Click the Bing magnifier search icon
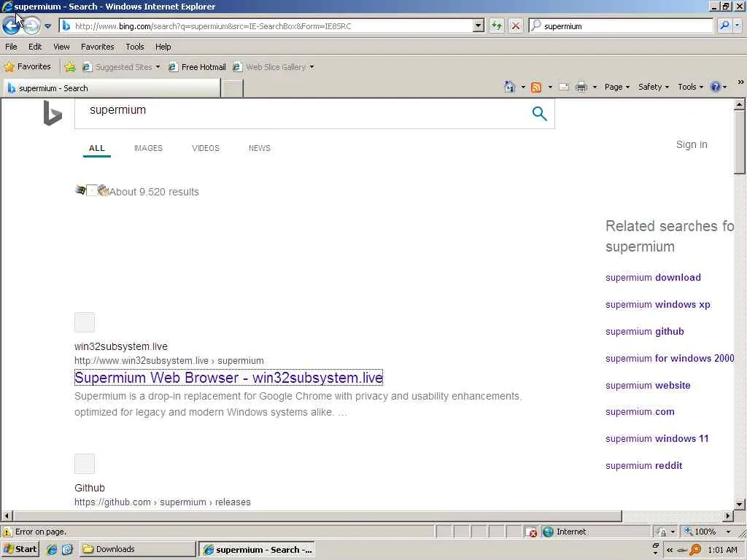Screen dimensions: 747x560 click(539, 113)
